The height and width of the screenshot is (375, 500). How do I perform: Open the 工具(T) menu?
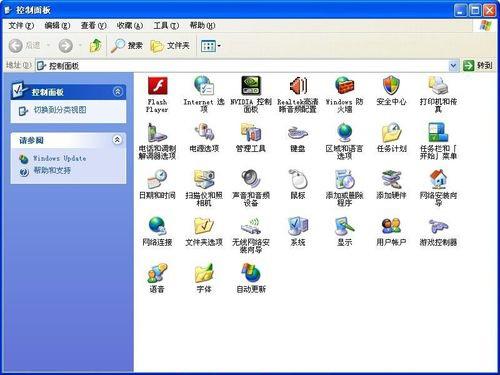[x=166, y=25]
